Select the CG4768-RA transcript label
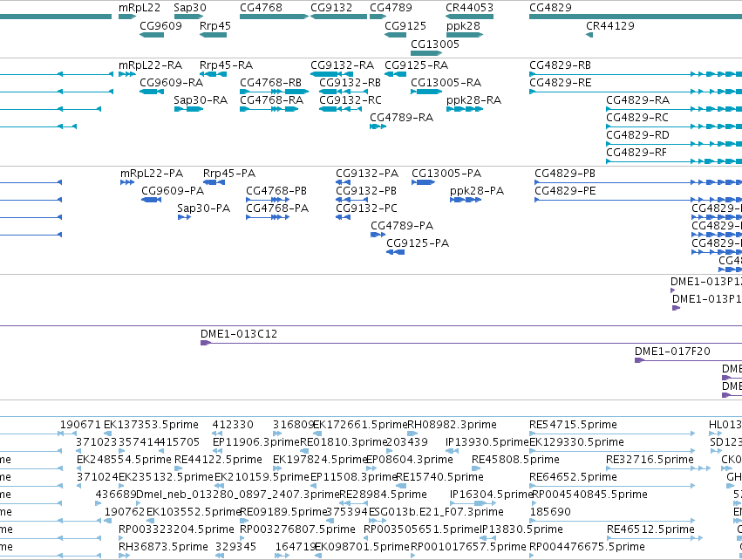The height and width of the screenshot is (560, 742). 272,100
